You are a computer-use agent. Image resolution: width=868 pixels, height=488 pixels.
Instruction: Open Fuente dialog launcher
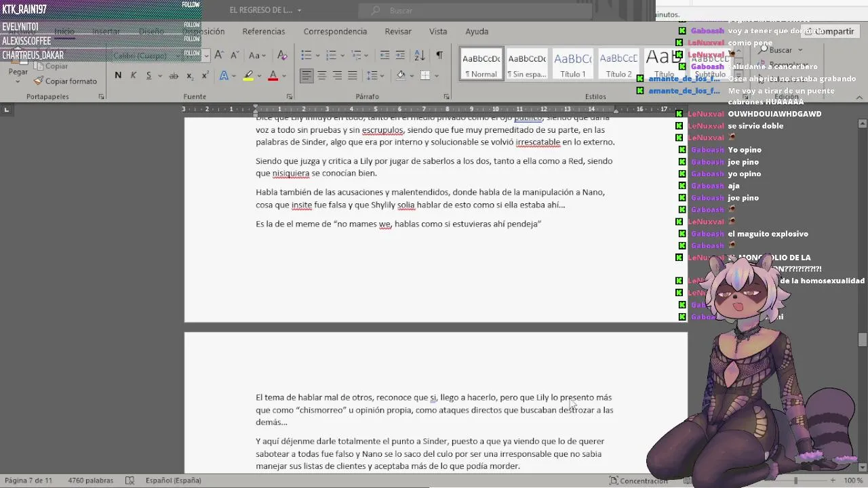[x=290, y=97]
